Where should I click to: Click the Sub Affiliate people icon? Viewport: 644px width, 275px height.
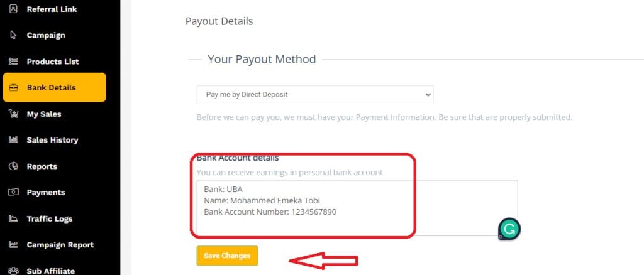[14, 271]
